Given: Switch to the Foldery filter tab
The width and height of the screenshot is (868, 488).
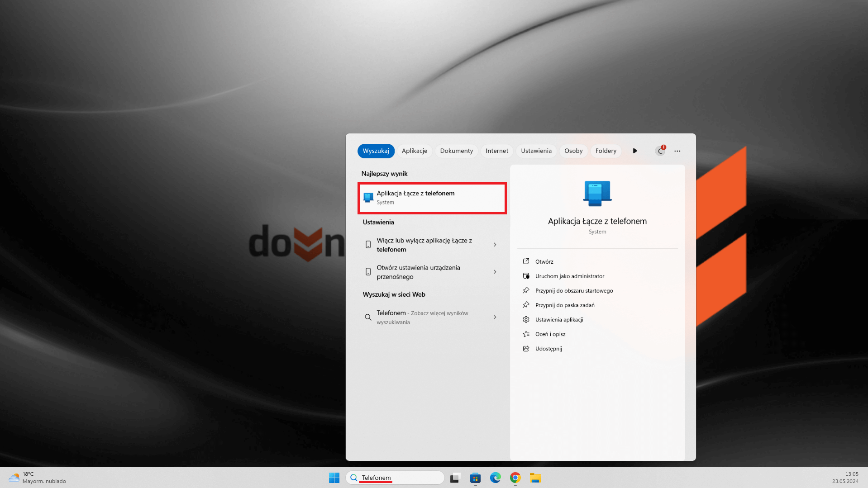Looking at the screenshot, I should pos(606,151).
